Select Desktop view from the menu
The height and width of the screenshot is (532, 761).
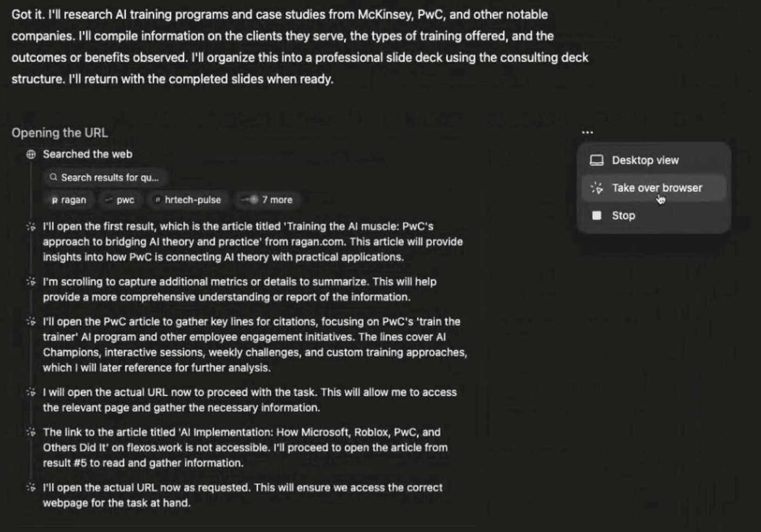[645, 160]
